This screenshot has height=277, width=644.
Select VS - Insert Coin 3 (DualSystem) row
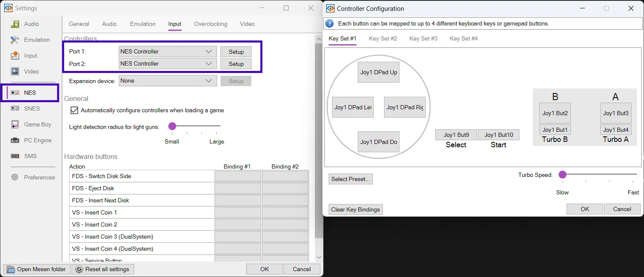(x=189, y=237)
